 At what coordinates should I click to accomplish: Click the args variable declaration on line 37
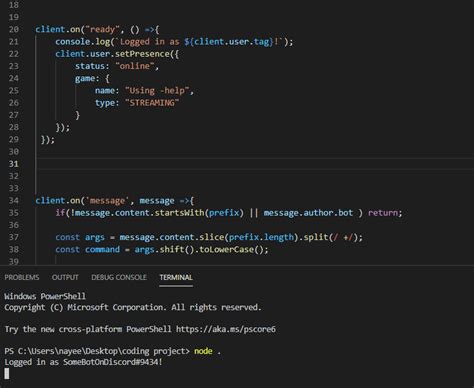95,237
